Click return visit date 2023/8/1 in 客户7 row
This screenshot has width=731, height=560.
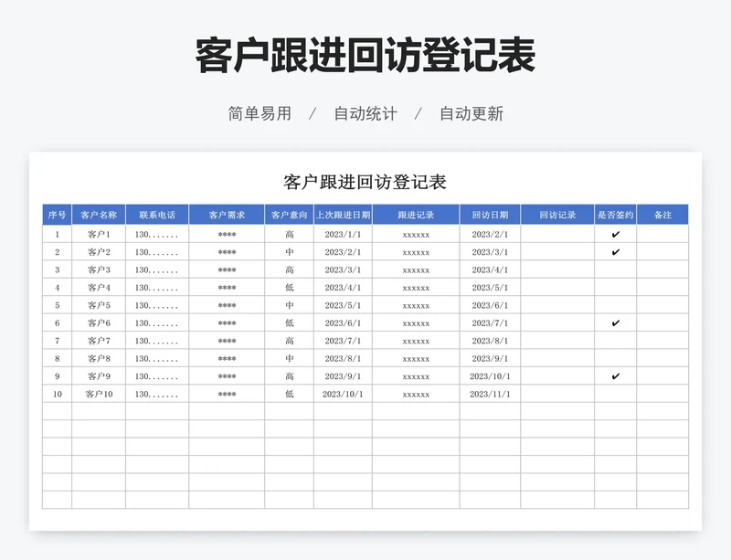point(490,341)
